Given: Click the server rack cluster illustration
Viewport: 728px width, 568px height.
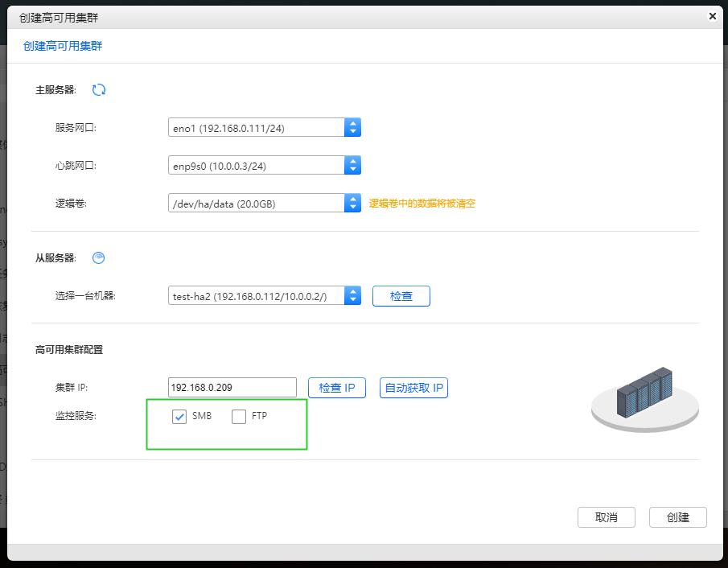Looking at the screenshot, I should click(645, 398).
